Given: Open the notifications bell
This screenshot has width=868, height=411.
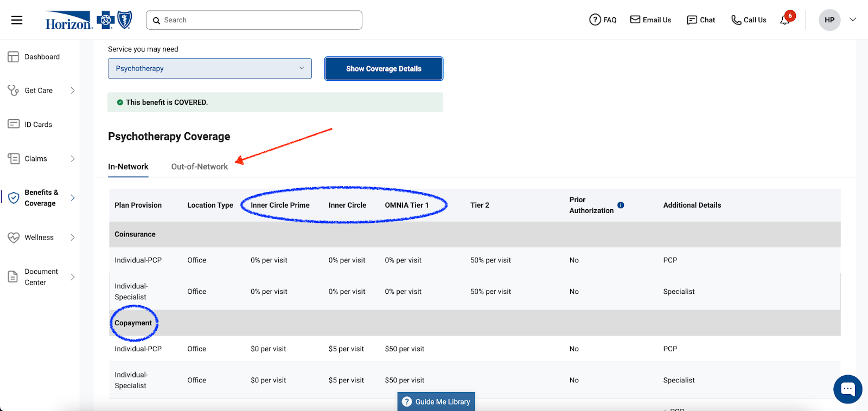Looking at the screenshot, I should pyautogui.click(x=785, y=20).
